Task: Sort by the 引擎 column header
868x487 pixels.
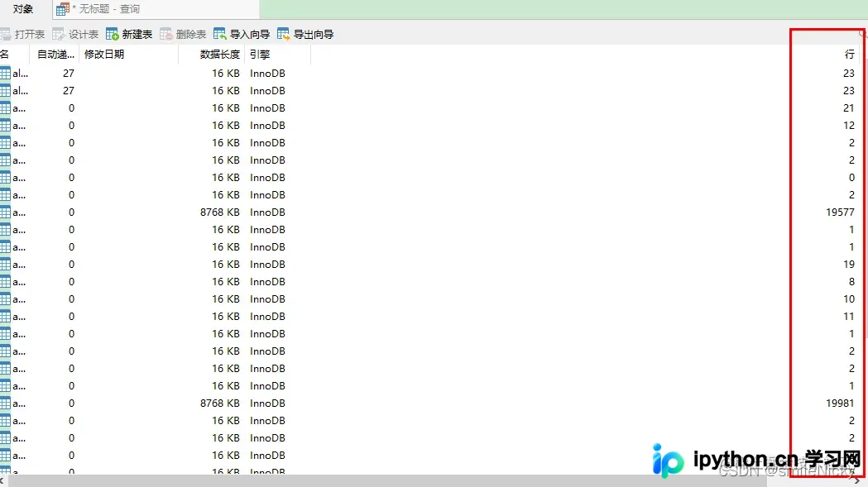Action: click(277, 55)
